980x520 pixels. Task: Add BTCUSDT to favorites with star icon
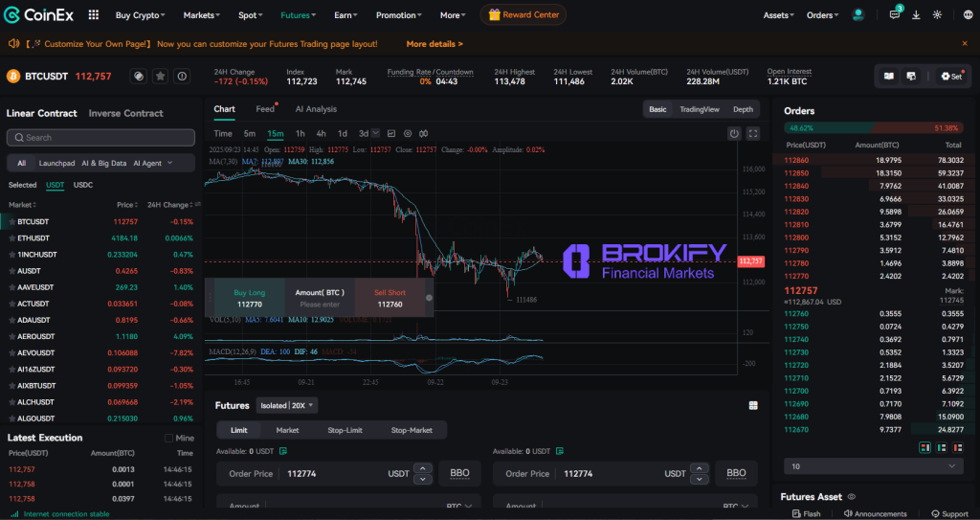click(161, 76)
